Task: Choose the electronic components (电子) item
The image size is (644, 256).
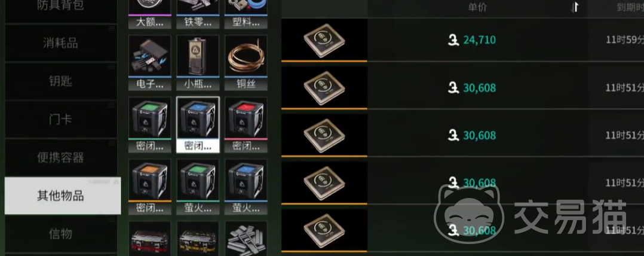Action: point(149,62)
